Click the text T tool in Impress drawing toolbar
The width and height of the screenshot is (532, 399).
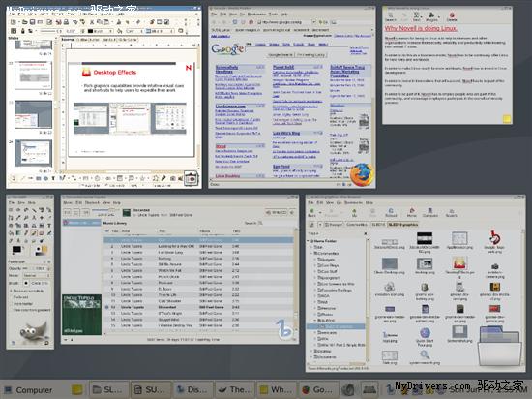[53, 178]
